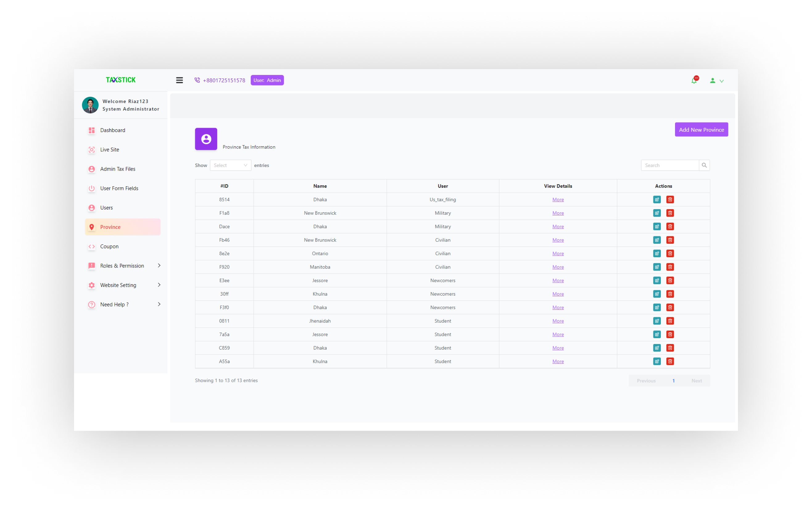Click the purple Province Tax Information icon
This screenshot has width=812, height=510.
click(x=206, y=139)
